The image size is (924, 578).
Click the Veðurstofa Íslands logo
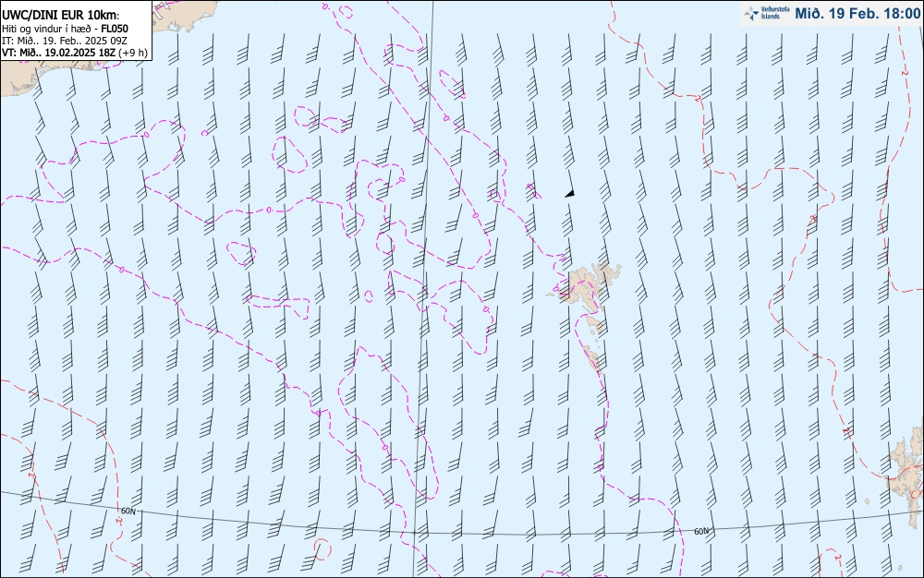pos(767,13)
